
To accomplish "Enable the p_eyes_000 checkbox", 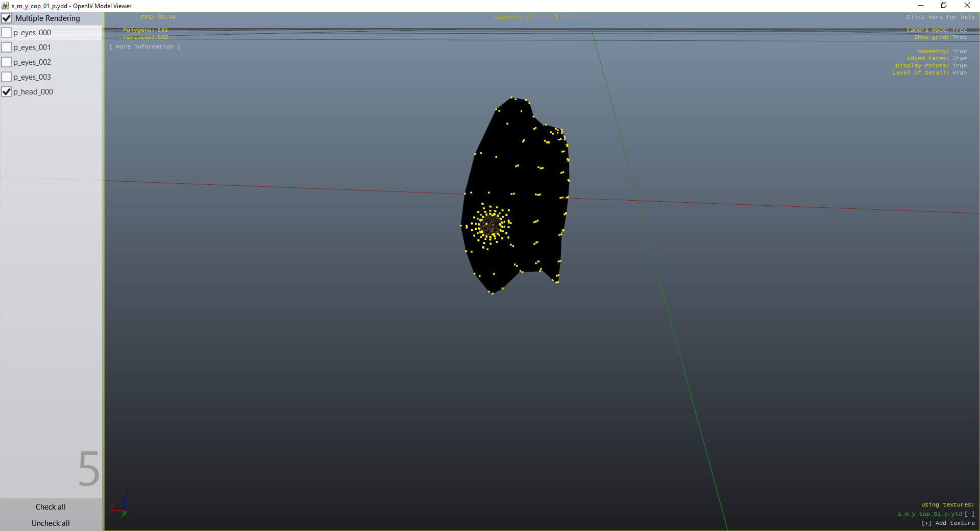I will (x=7, y=33).
